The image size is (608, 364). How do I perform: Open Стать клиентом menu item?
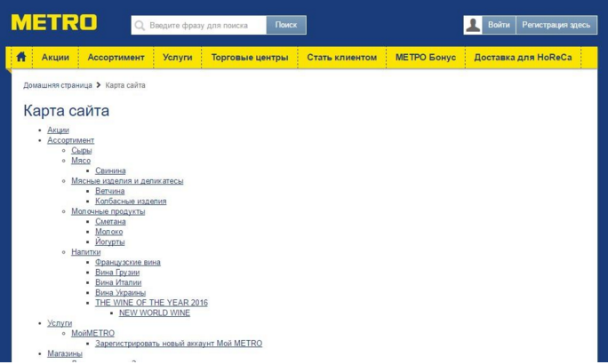click(x=341, y=58)
